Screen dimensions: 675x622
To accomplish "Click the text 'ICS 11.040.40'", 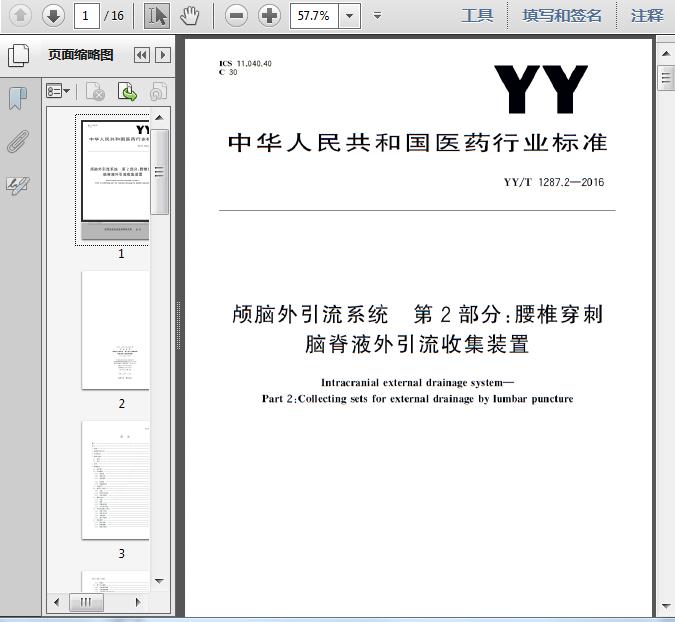I will [x=245, y=64].
